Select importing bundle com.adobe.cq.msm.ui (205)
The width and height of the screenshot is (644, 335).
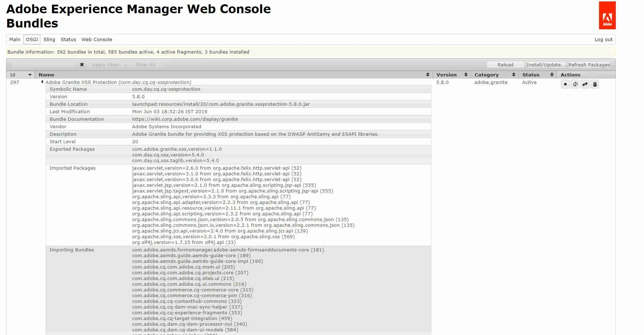point(183,267)
